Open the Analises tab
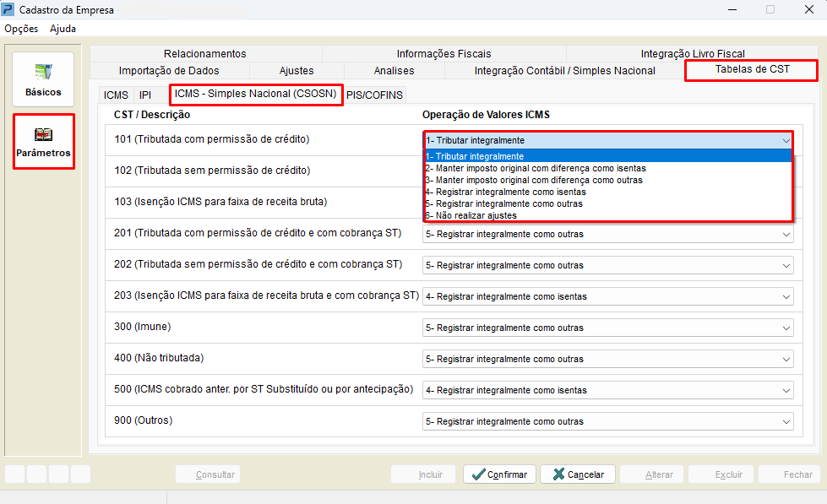The height and width of the screenshot is (504, 827). coord(394,71)
